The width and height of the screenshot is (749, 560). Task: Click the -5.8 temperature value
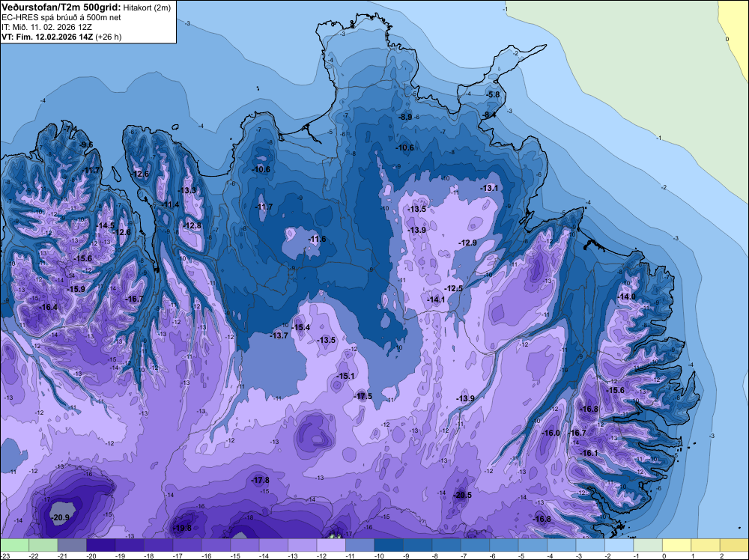[493, 94]
